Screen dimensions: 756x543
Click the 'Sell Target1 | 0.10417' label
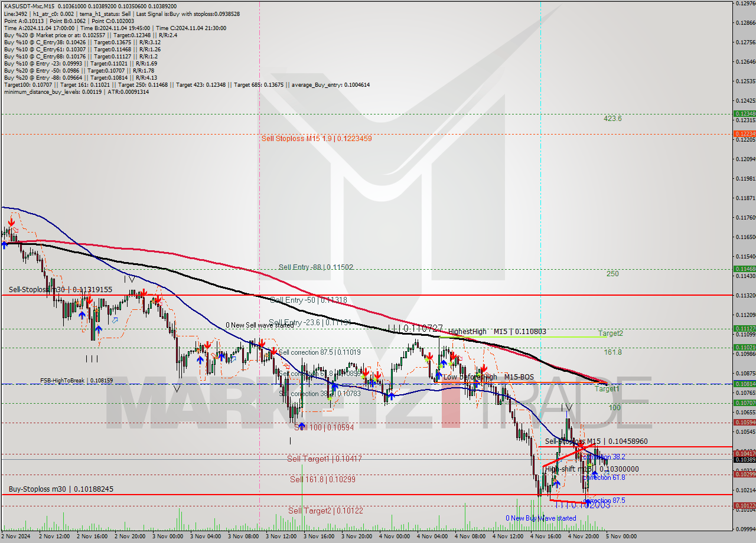[x=324, y=459]
